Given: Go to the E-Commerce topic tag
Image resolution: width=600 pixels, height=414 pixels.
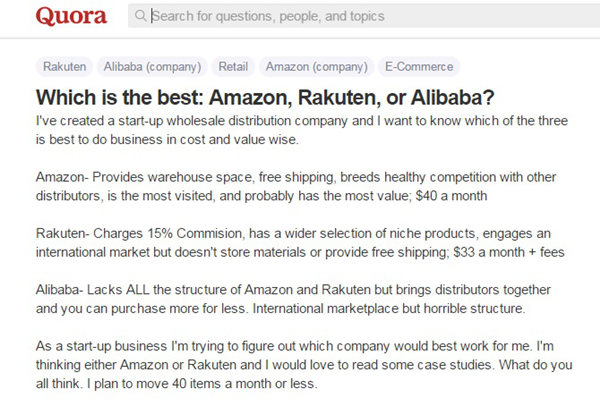Looking at the screenshot, I should (418, 68).
